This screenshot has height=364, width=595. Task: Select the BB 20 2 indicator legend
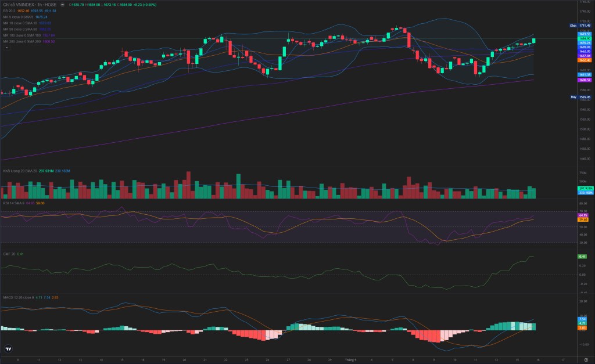click(x=9, y=11)
